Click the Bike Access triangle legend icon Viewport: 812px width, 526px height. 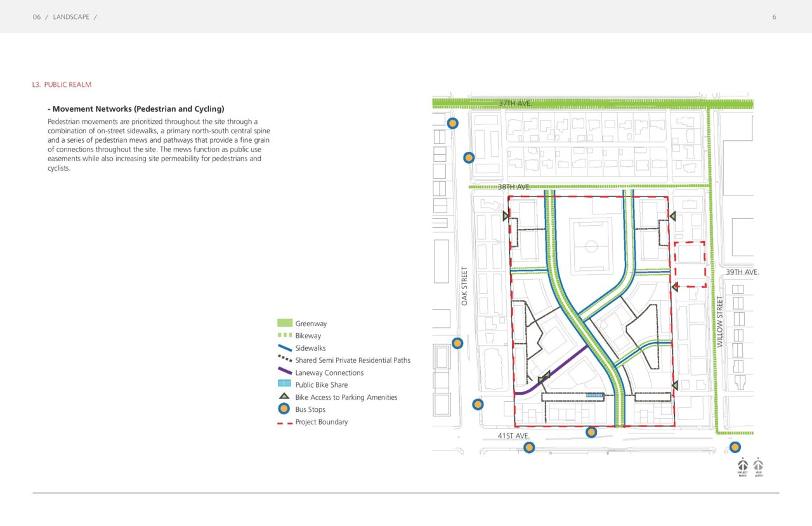[284, 397]
